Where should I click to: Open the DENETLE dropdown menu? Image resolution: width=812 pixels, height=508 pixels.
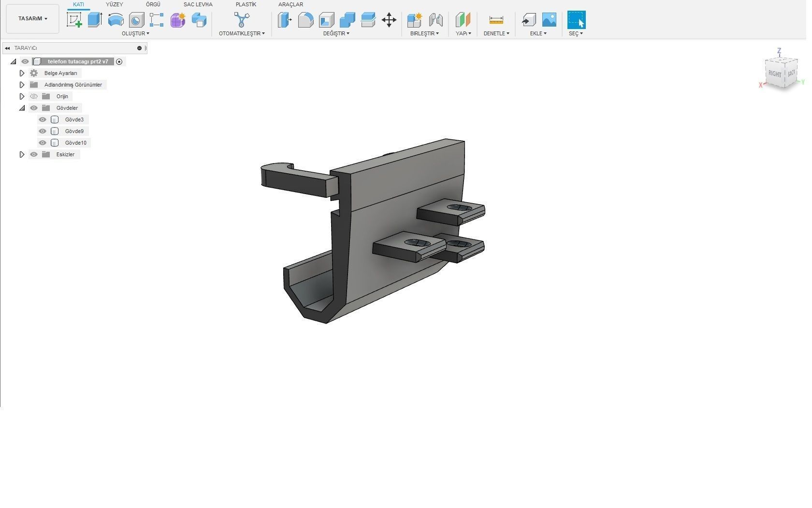(x=496, y=33)
